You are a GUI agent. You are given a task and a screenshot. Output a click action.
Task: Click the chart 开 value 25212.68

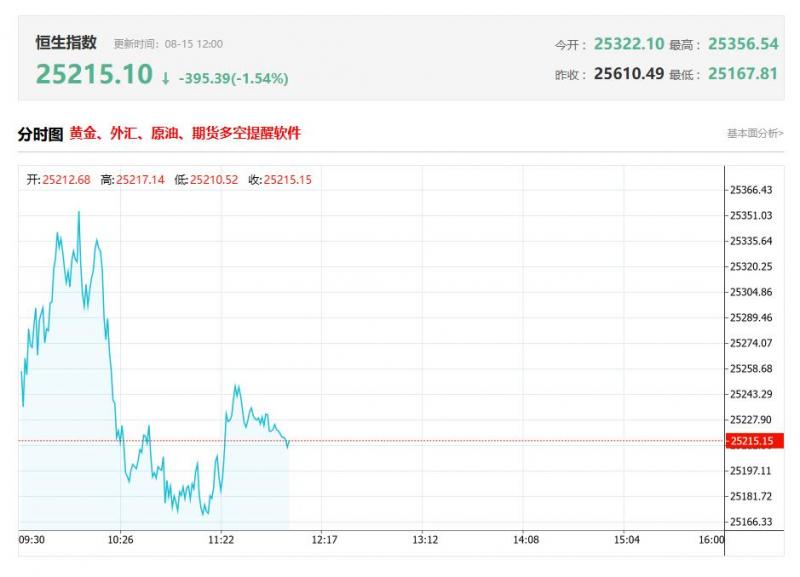point(66,180)
